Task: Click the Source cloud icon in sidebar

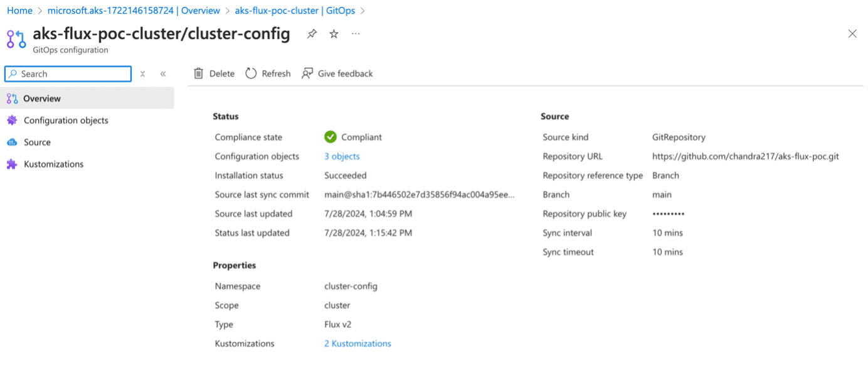Action: tap(12, 143)
